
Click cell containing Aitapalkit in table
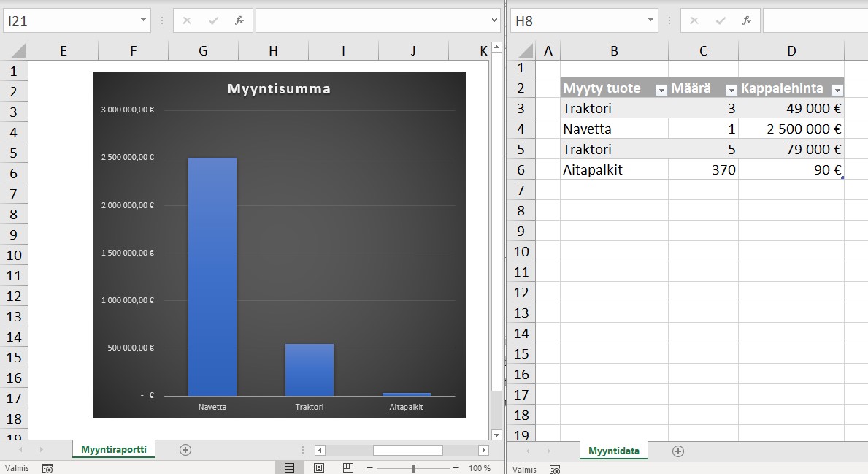(614, 170)
